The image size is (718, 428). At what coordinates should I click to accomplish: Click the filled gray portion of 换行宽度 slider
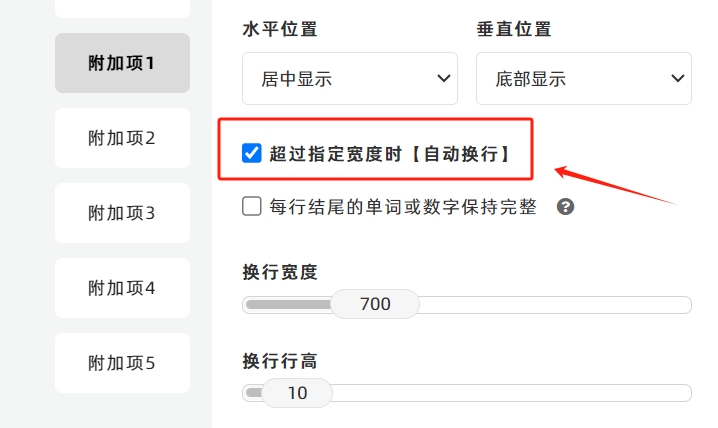click(288, 304)
